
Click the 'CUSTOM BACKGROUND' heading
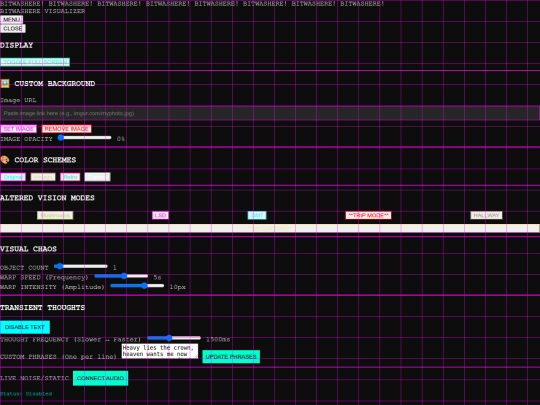pos(55,83)
